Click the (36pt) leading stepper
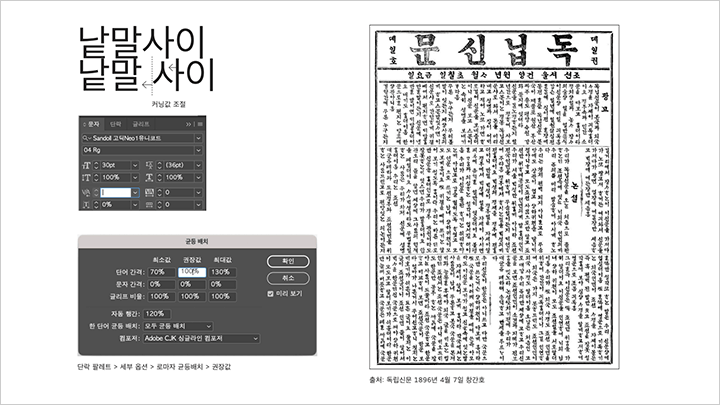 point(159,165)
